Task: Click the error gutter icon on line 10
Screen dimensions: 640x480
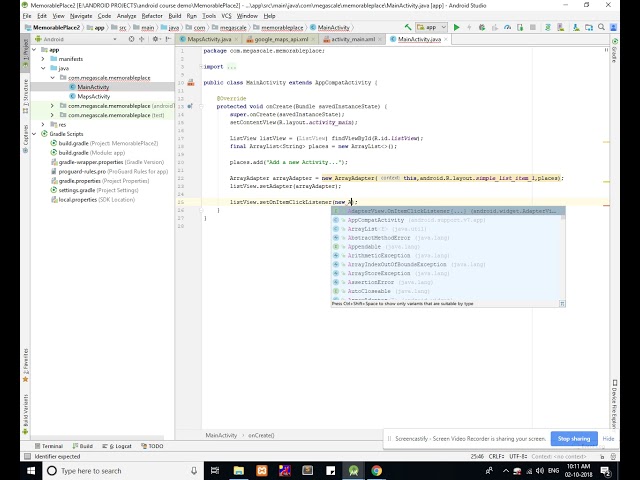Action: tap(191, 82)
